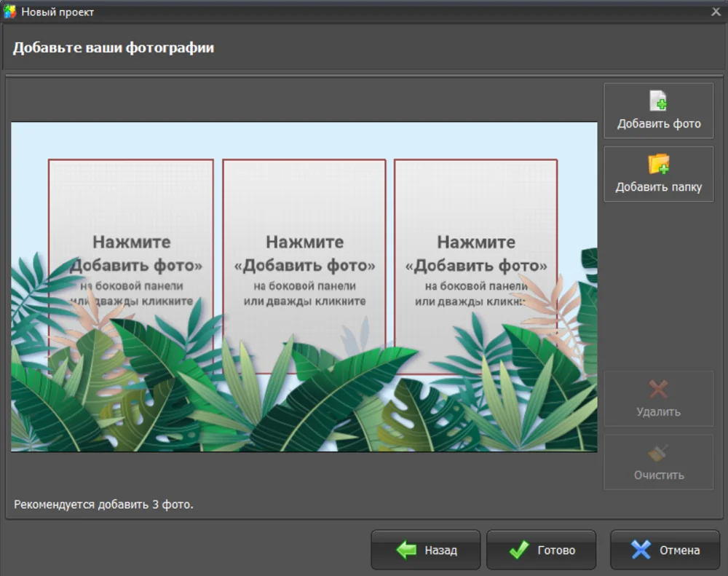Close the "Новый проект" window
Screen dimensions: 728x576
[x=716, y=12]
